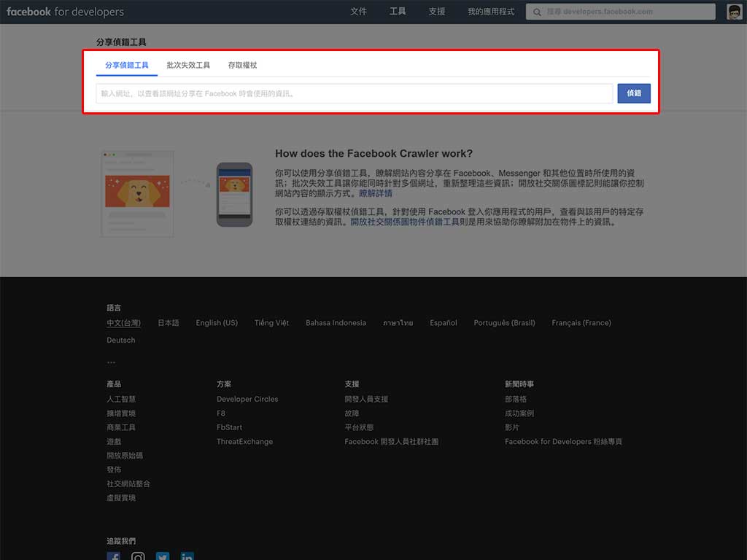Open the Twitter social icon in footer
This screenshot has width=747, height=560.
pyautogui.click(x=163, y=556)
